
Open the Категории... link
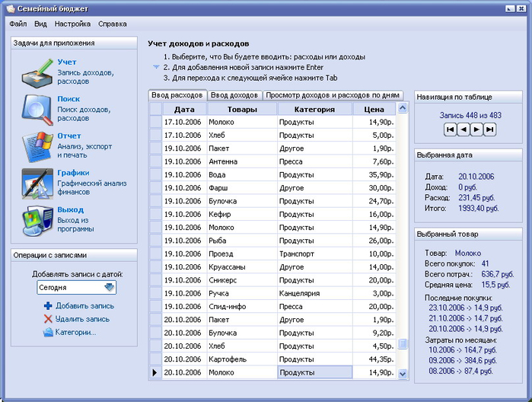coord(75,332)
